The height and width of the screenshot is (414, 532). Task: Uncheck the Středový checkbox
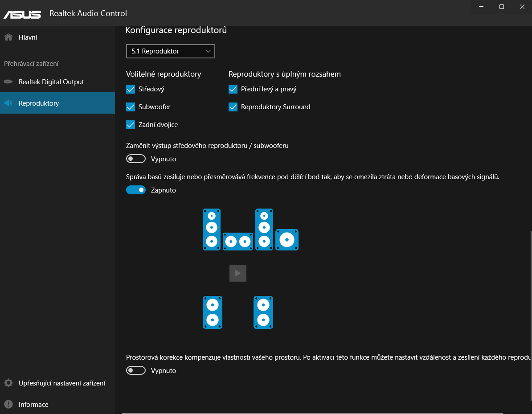[x=131, y=89]
